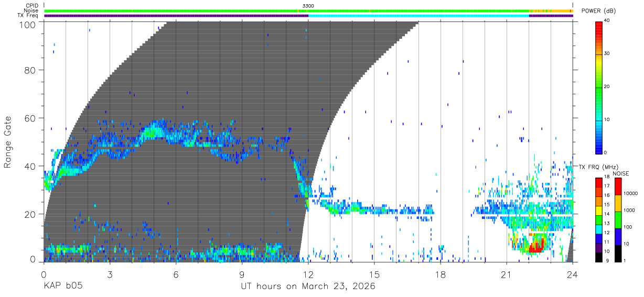Click the TX frequency legend label 9
The image size is (644, 297).
pos(608,260)
